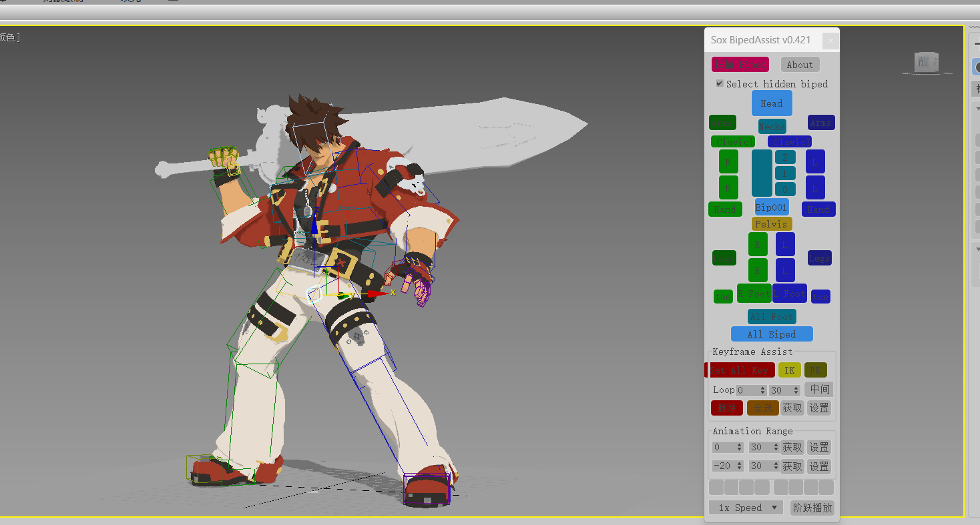The image size is (980, 525).
Task: Click the Pelvis selector button
Action: pyautogui.click(x=772, y=224)
